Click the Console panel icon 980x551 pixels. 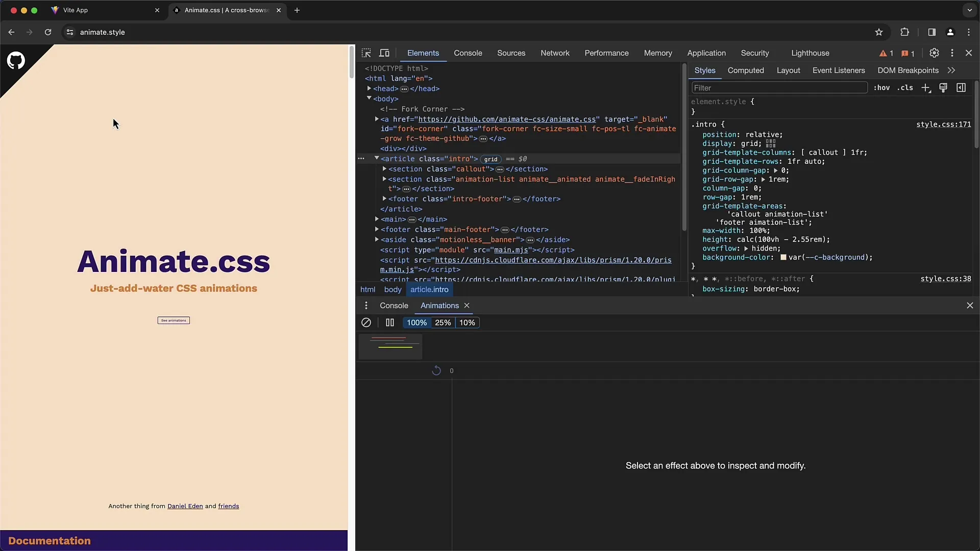(394, 305)
